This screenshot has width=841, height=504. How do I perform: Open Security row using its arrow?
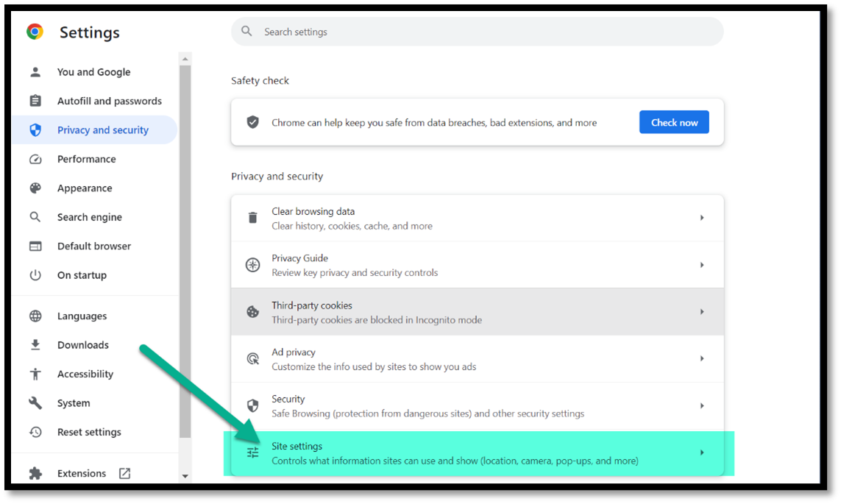click(702, 405)
